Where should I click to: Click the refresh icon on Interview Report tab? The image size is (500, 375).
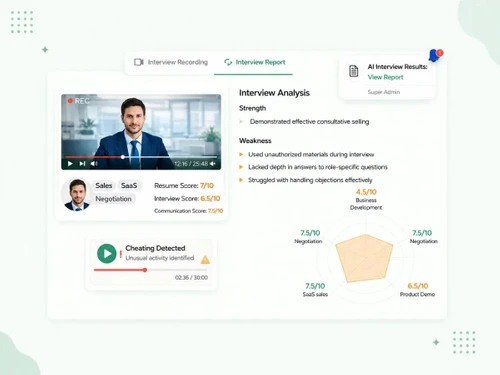tap(228, 62)
